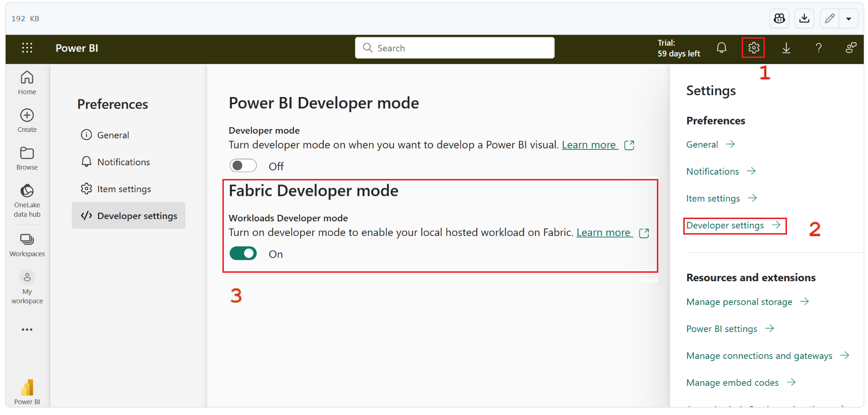The image size is (868, 415).
Task: Open Browse folder icon in sidebar
Action: click(27, 153)
